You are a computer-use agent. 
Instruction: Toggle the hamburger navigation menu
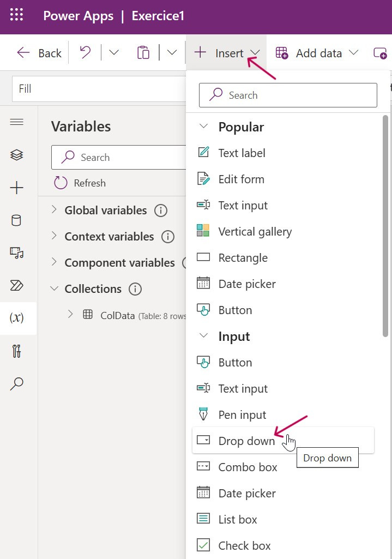tap(17, 122)
